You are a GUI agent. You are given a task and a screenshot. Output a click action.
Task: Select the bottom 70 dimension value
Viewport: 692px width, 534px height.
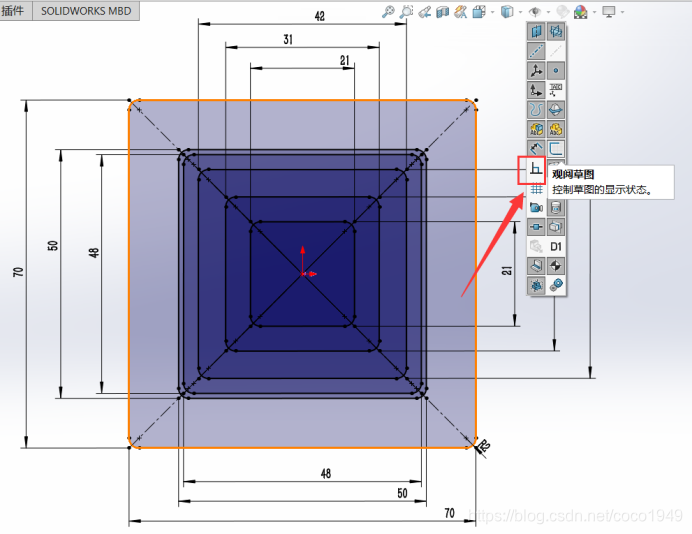point(449,513)
